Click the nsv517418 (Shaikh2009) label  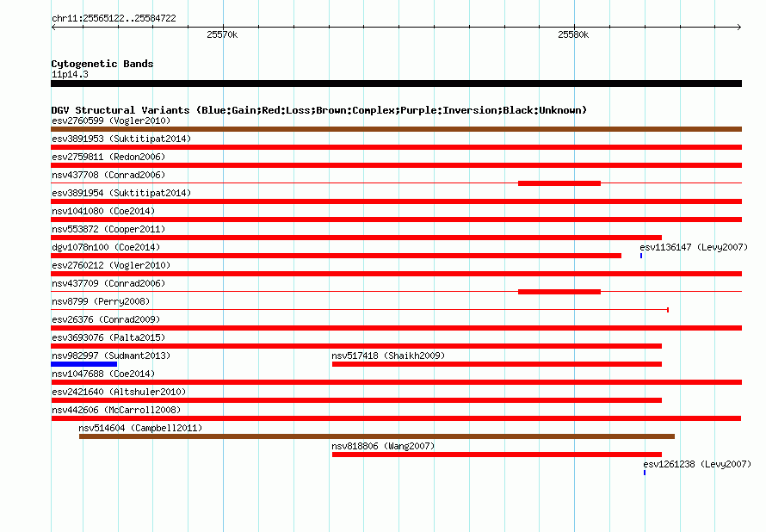[x=388, y=356]
